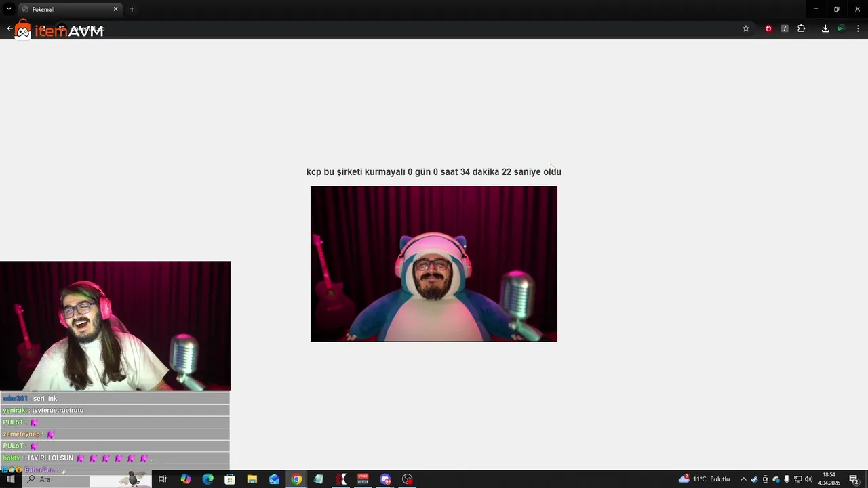Open the Windows Start menu
Screen dimensions: 868x488
pos(11,479)
